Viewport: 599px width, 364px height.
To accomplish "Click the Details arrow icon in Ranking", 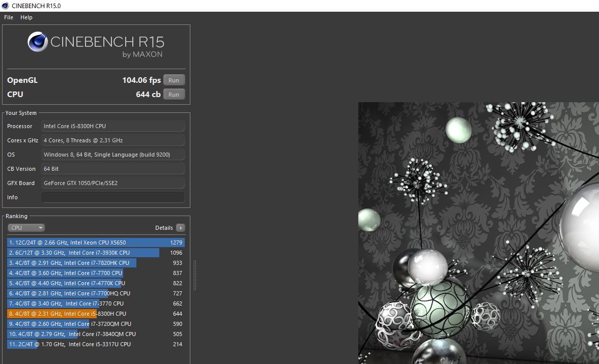I will click(x=181, y=228).
